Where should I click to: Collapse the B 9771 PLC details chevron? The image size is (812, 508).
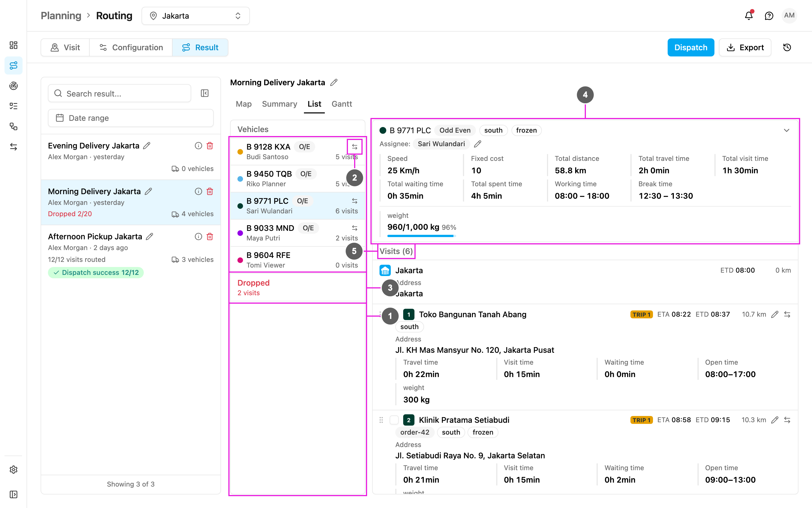click(787, 130)
